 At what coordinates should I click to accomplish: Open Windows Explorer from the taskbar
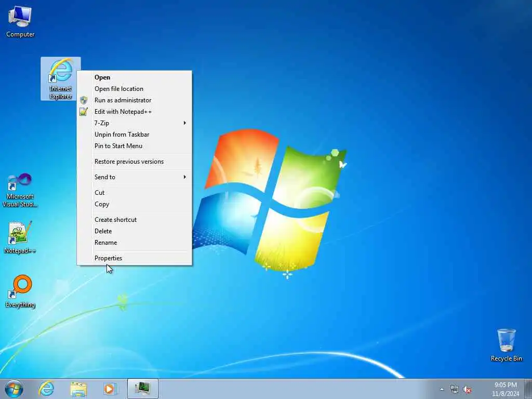click(79, 389)
